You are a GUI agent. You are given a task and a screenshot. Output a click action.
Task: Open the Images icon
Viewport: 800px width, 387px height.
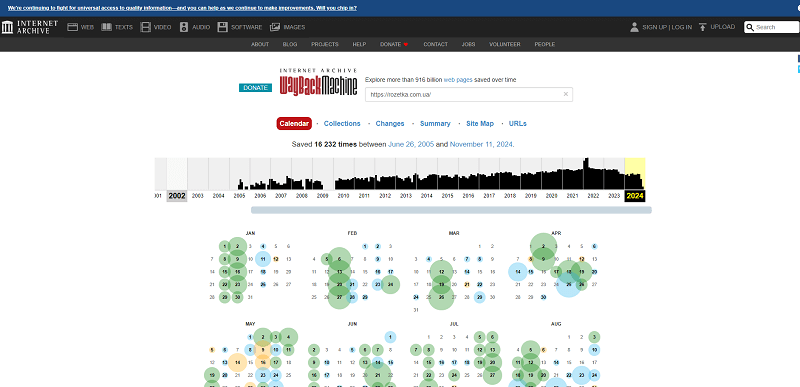pos(275,27)
